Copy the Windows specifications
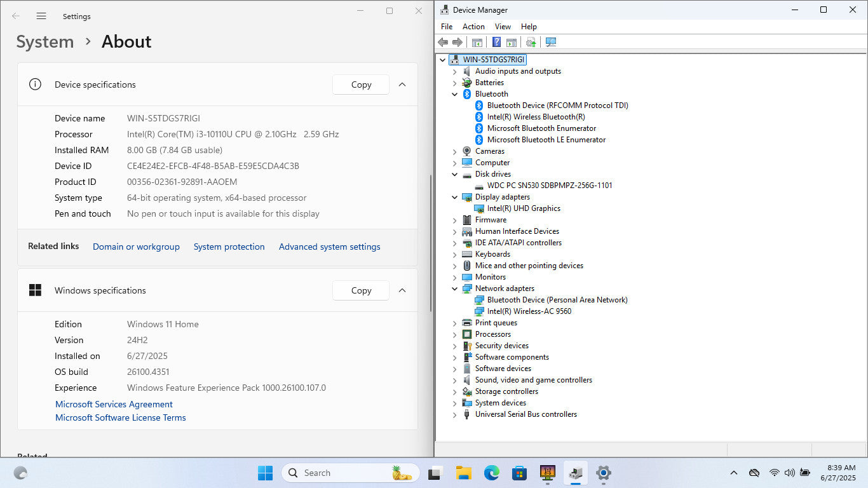Image resolution: width=868 pixels, height=488 pixels. click(361, 290)
